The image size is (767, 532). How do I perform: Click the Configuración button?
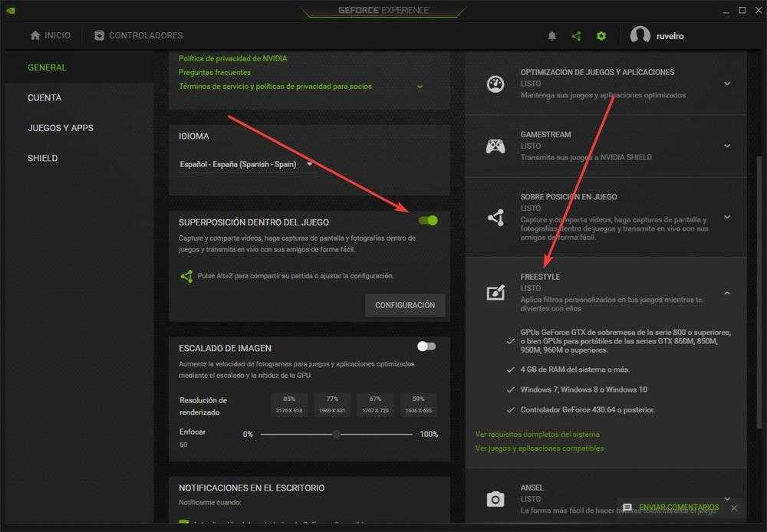click(x=405, y=305)
